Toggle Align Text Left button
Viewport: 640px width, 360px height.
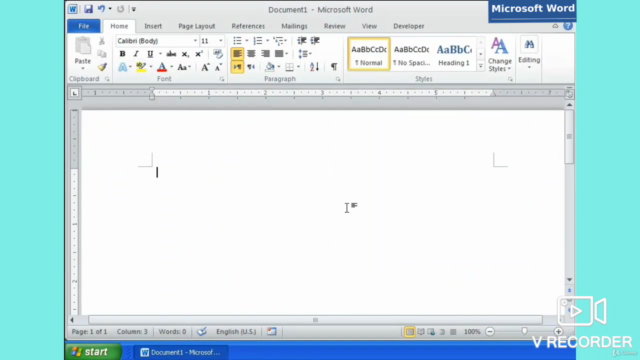pyautogui.click(x=237, y=53)
